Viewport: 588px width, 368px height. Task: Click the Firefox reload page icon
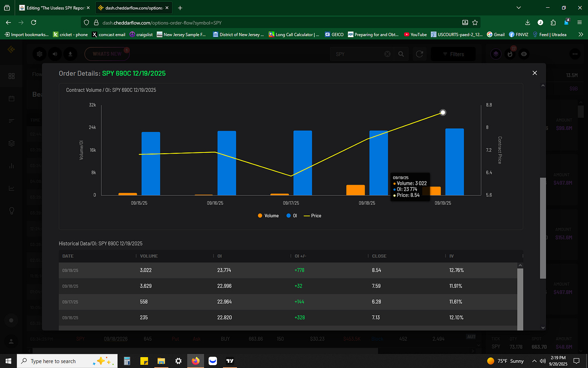[34, 23]
